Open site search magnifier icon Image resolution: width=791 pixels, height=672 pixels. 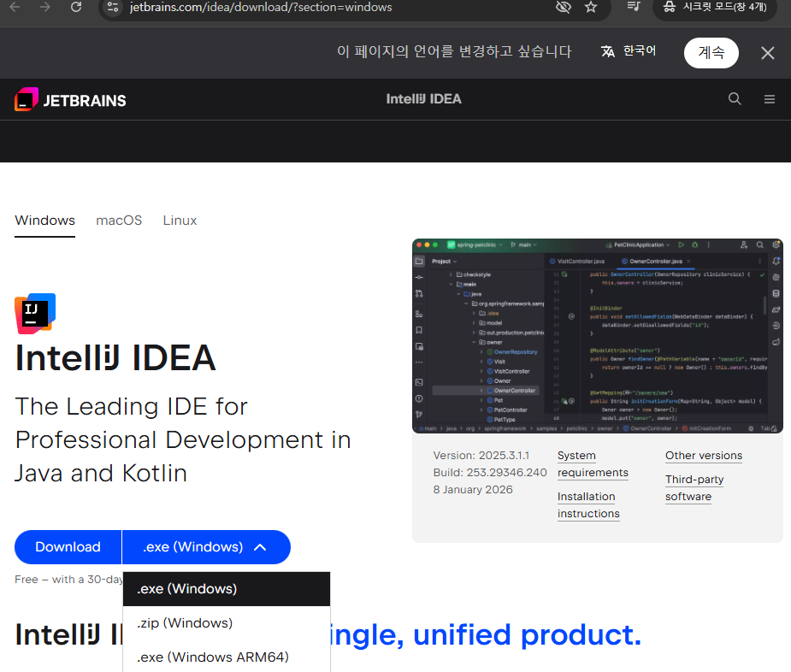click(x=735, y=99)
